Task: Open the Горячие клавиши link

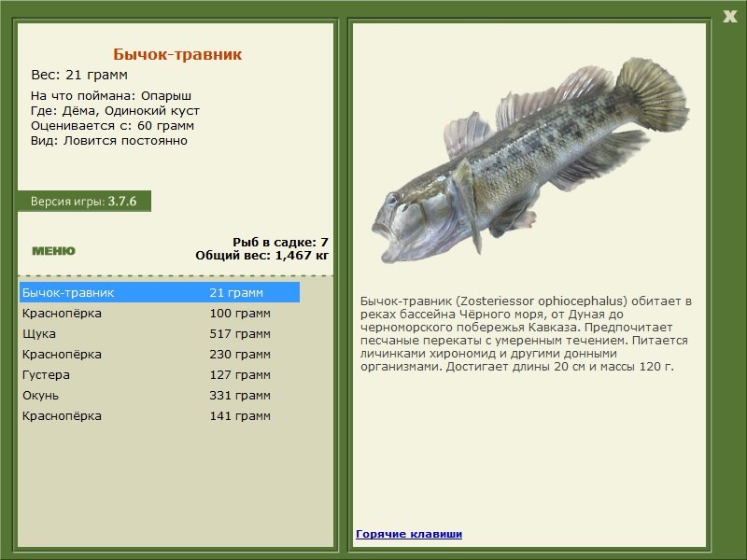Action: click(409, 534)
